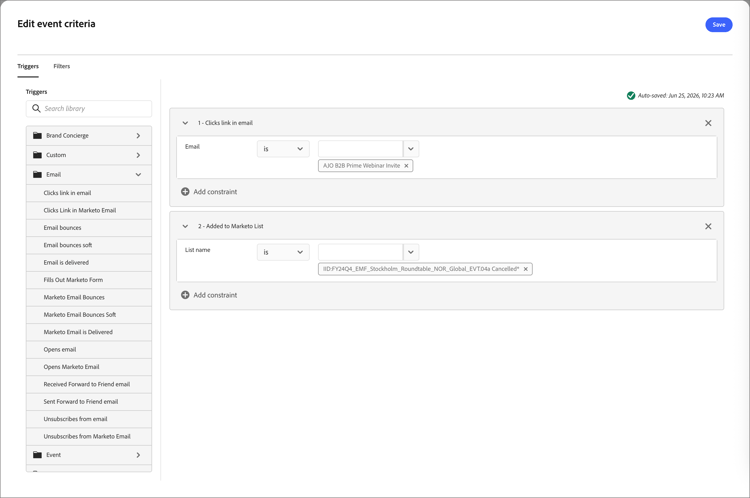Click the green auto-saved checkmark icon
Viewport: 750px width, 498px height.
631,96
